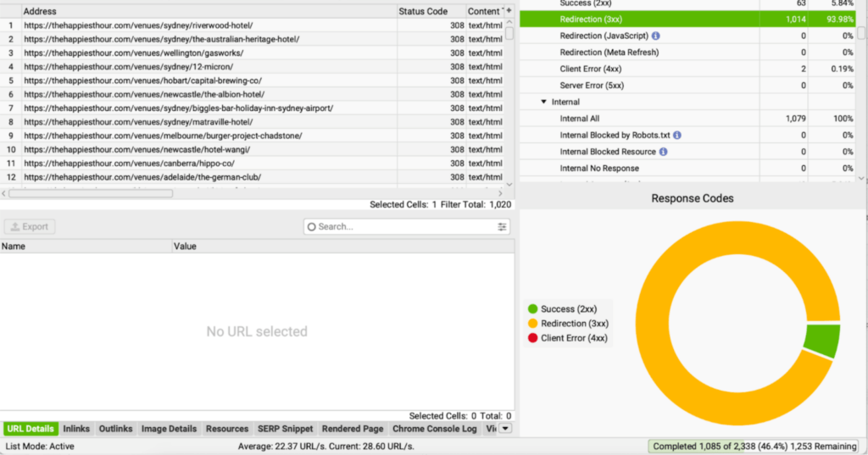This screenshot has height=455, width=868.
Task: Switch to the Inlinks tab
Action: pos(76,429)
